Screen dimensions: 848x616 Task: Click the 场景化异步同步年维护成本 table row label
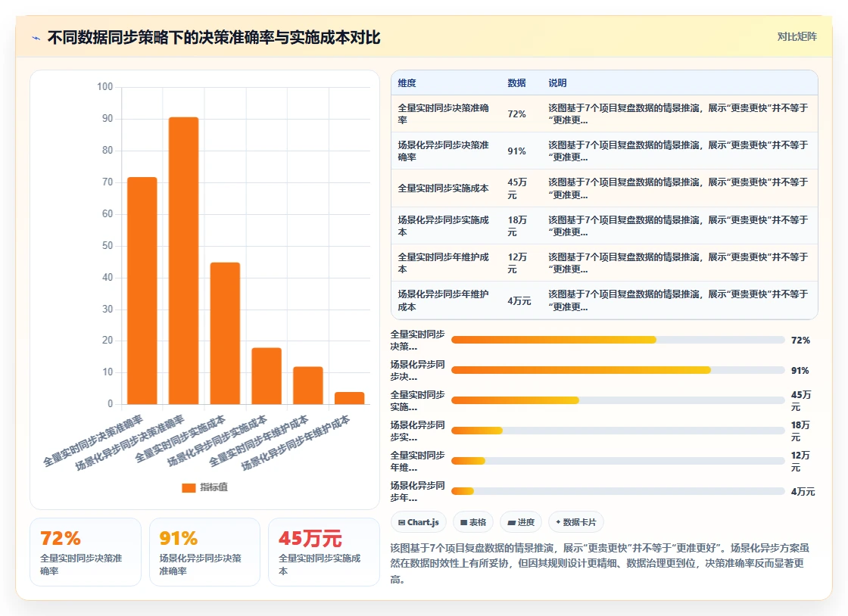click(443, 300)
